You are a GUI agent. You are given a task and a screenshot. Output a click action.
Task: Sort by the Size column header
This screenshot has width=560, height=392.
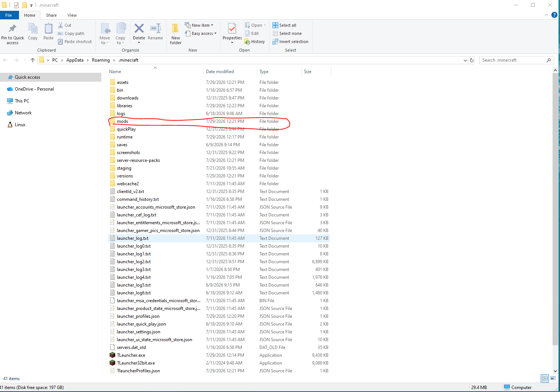point(316,72)
